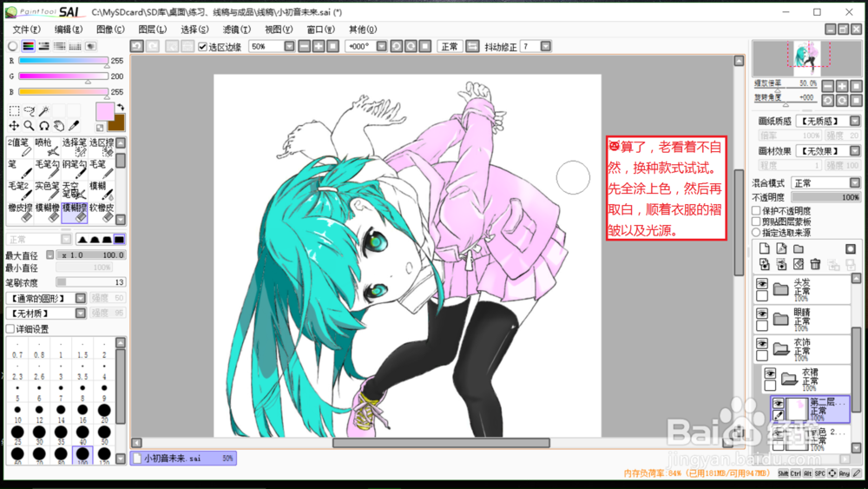The height and width of the screenshot is (489, 868).
Task: Choose the 毛笔勾 brush tool
Action: (x=47, y=169)
